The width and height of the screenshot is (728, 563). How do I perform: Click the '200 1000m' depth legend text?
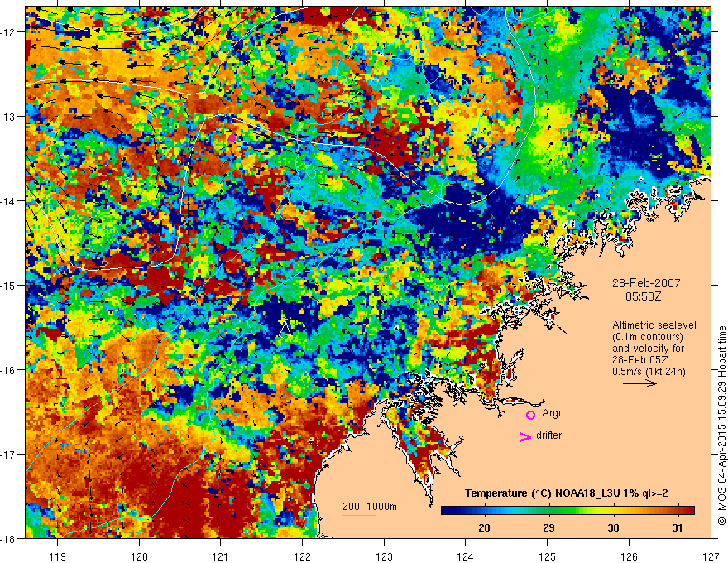click(370, 507)
